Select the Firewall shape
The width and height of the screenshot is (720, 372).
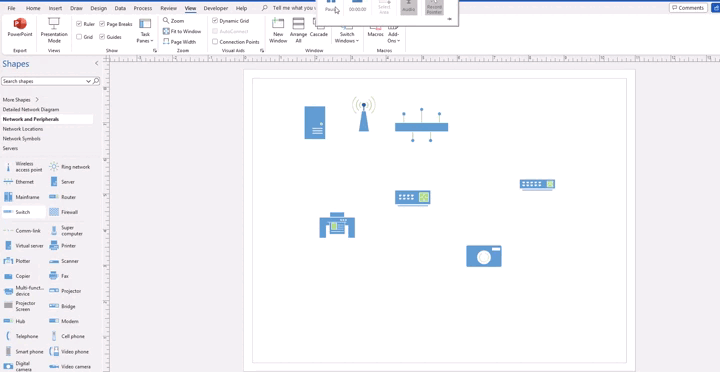coord(64,212)
